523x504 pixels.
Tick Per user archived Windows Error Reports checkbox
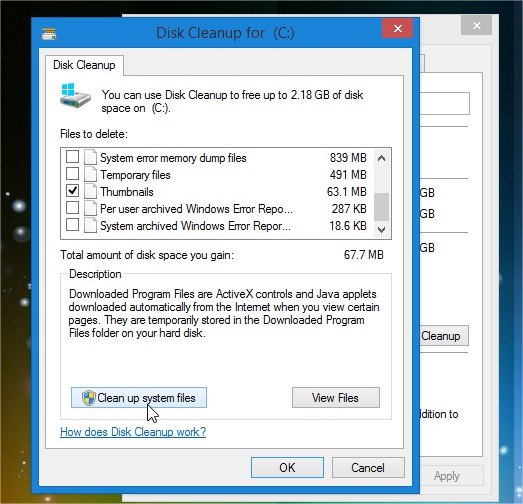pos(72,207)
